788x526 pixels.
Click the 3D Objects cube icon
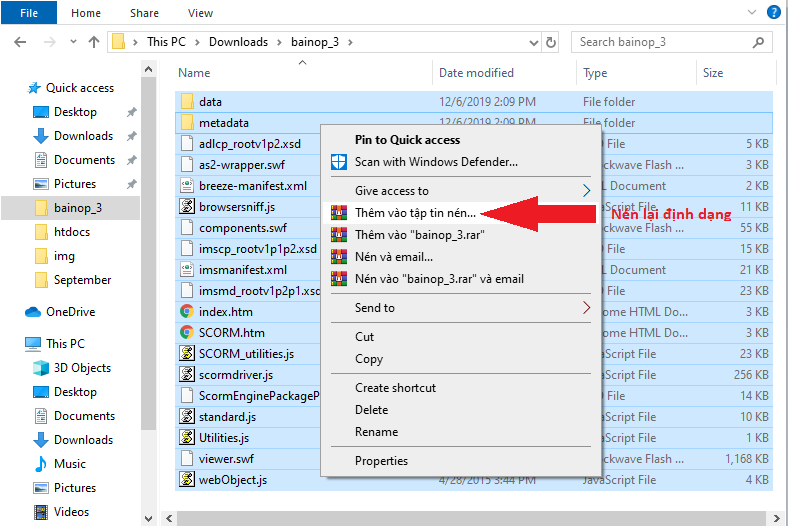(x=41, y=368)
